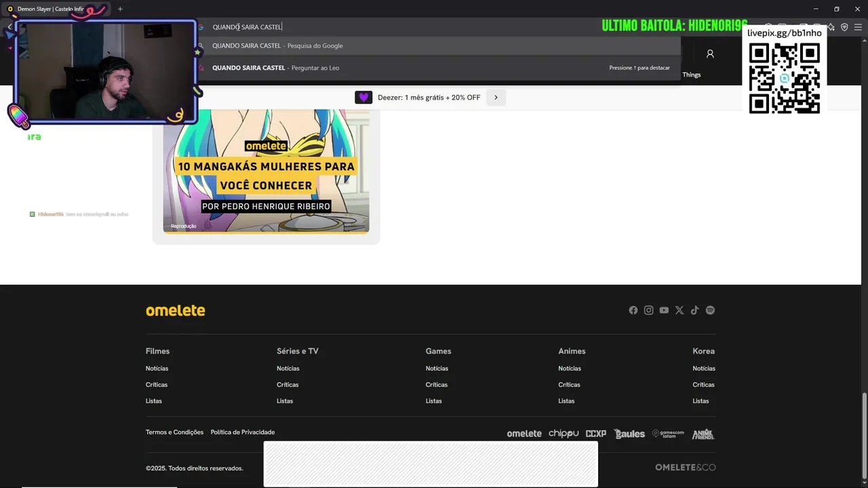Open the Séries e TV footer heading
868x488 pixels.
pyautogui.click(x=298, y=351)
